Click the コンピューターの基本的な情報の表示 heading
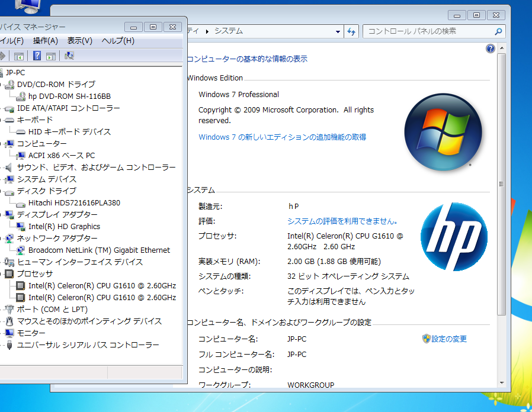The image size is (532, 412). [247, 59]
